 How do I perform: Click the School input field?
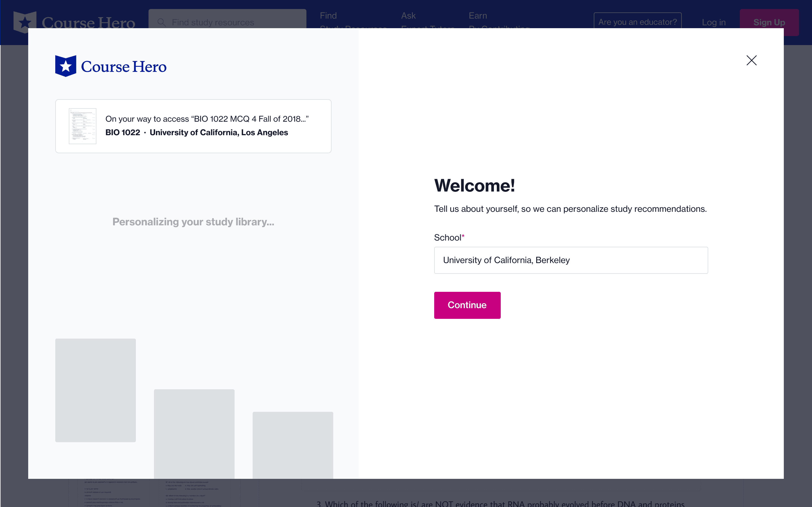click(x=571, y=260)
